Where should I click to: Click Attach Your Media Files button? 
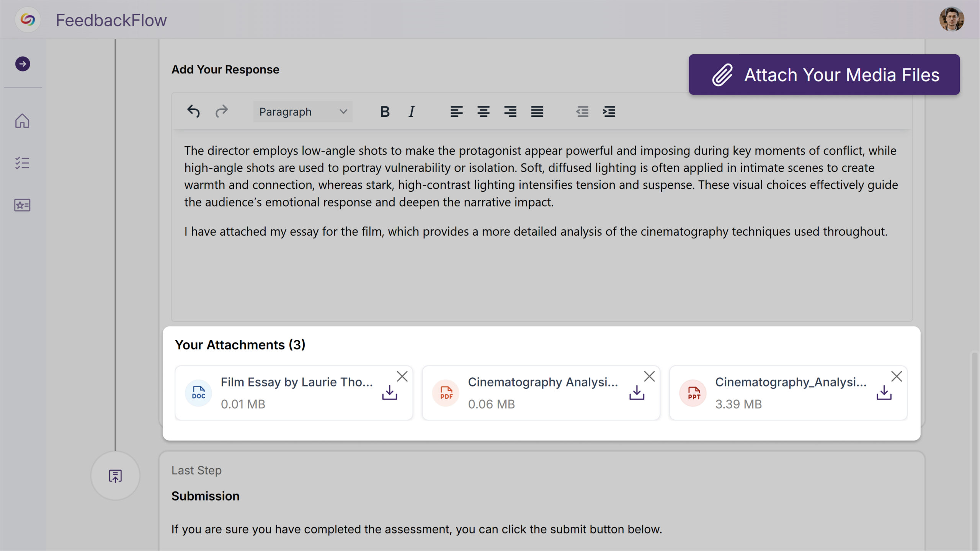[x=824, y=75]
